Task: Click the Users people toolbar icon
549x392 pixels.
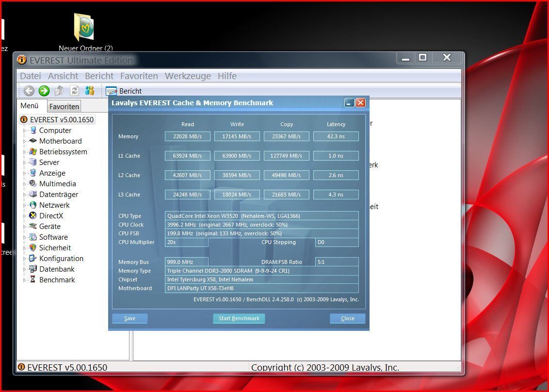Action: (90, 91)
